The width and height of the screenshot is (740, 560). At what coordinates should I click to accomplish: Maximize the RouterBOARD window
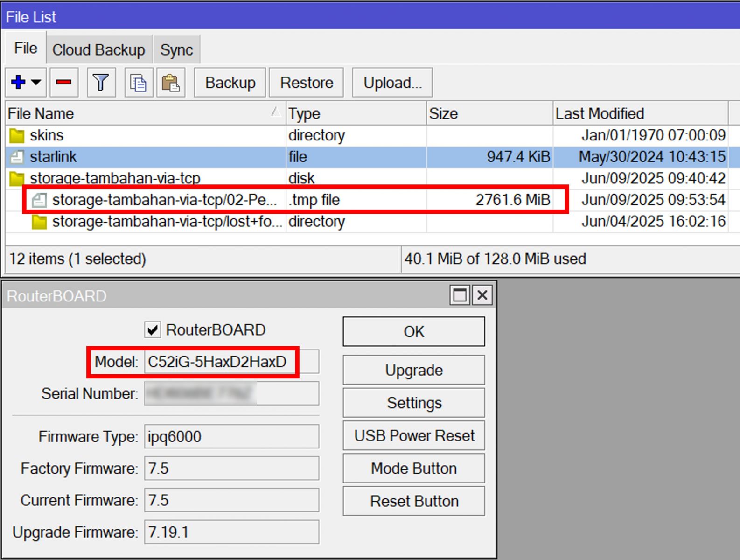(460, 295)
